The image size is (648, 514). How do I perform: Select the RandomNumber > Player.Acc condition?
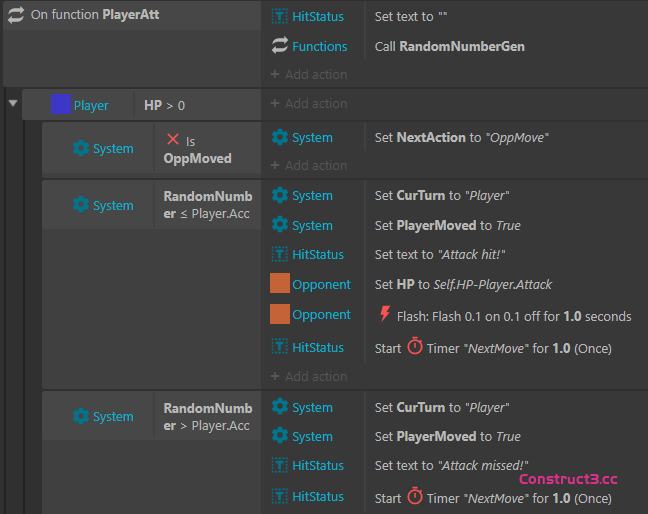207,416
